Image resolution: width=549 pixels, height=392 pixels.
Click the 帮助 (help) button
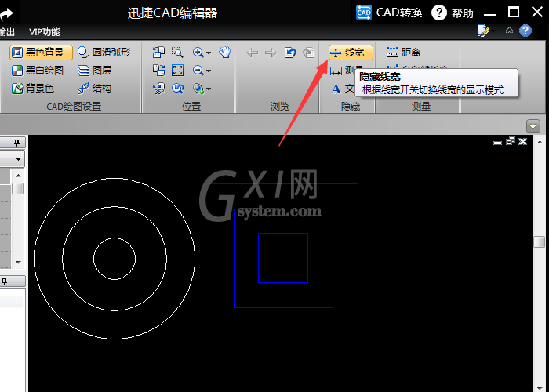453,13
